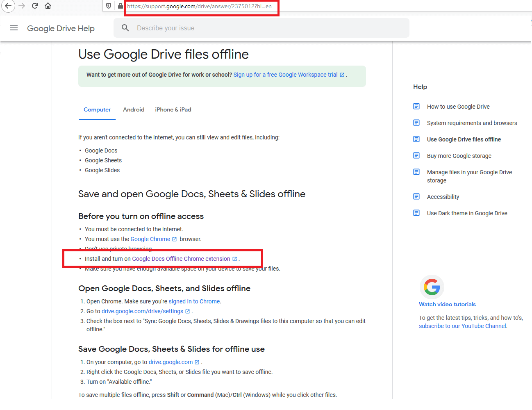Click the browser address bar URL

click(200, 6)
